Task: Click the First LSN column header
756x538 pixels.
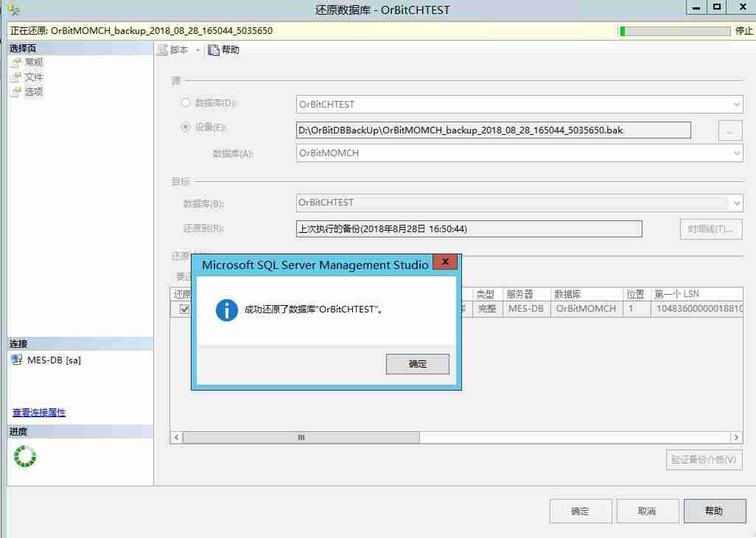Action: 696,293
